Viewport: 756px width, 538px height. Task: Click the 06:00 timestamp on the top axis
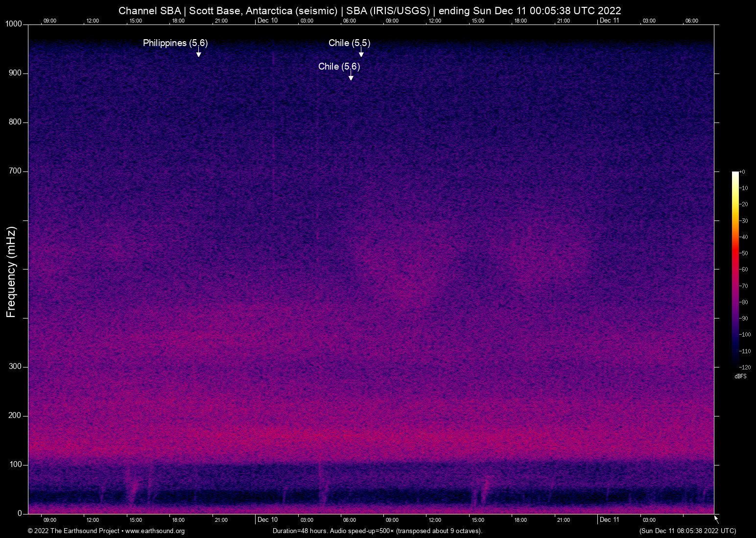(x=350, y=21)
